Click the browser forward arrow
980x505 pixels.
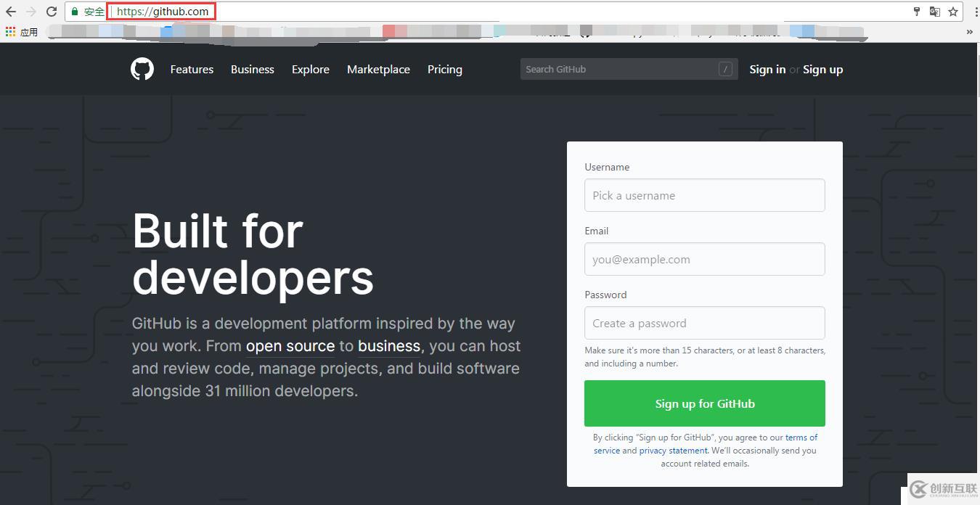pyautogui.click(x=31, y=12)
